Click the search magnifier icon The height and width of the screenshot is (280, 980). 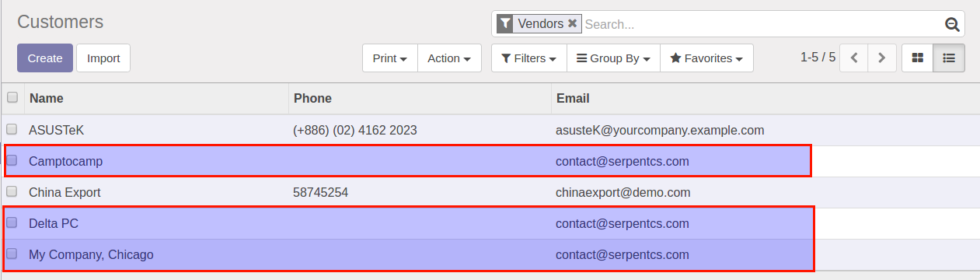952,24
